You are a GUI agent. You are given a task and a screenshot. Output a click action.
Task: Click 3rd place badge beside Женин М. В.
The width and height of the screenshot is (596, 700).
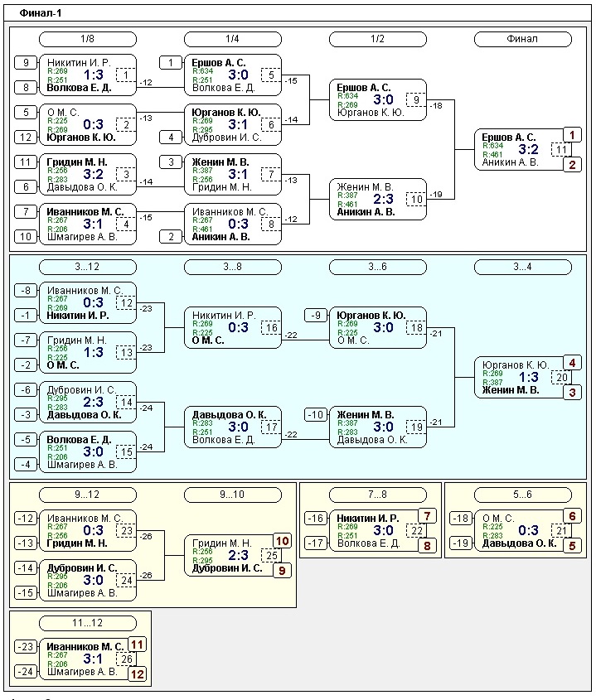pos(572,393)
